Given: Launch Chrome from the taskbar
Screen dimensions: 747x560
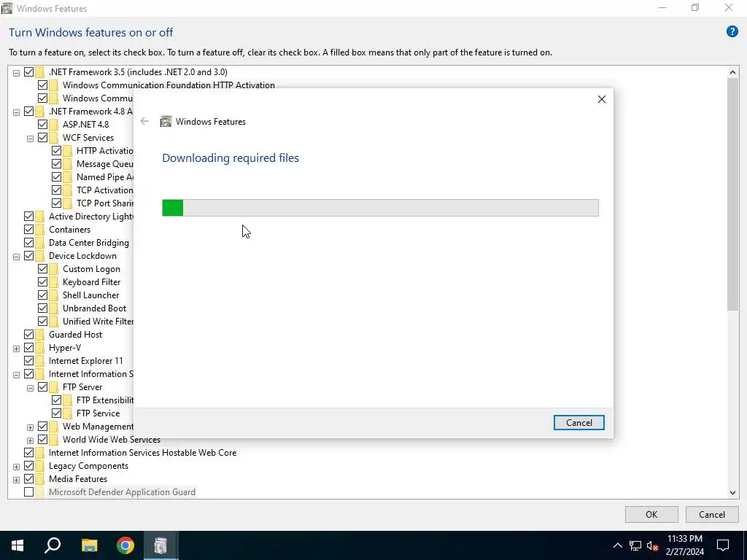Looking at the screenshot, I should (125, 545).
